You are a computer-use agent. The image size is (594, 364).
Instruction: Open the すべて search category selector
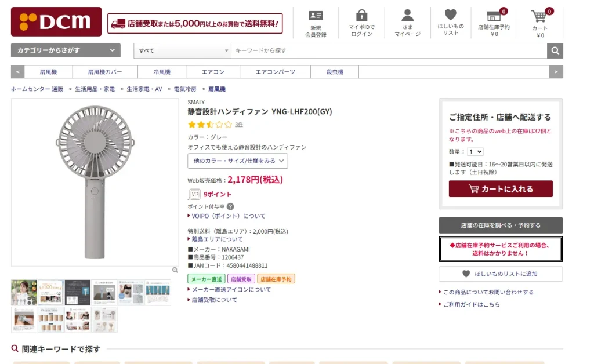pyautogui.click(x=182, y=51)
